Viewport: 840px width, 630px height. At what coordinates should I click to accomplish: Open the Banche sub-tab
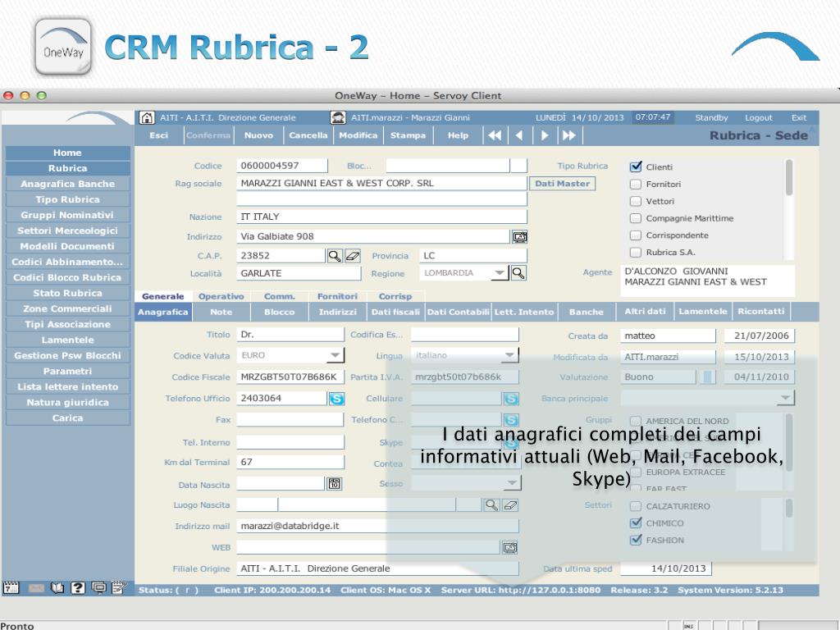(586, 312)
